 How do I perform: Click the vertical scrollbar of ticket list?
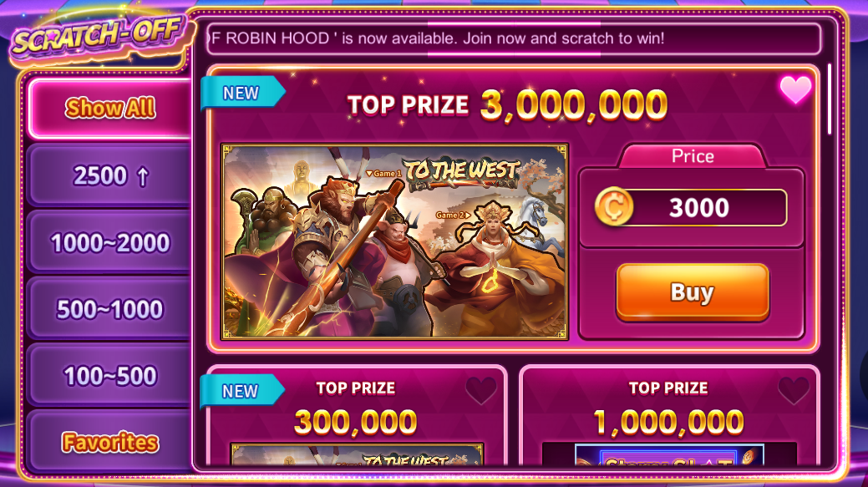[830, 99]
